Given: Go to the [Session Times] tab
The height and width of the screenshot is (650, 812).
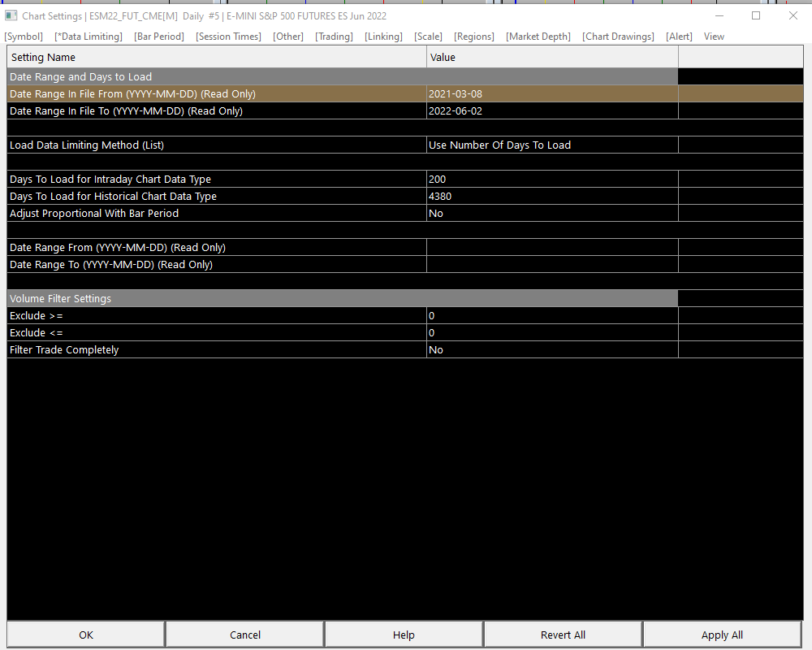Looking at the screenshot, I should click(x=228, y=37).
